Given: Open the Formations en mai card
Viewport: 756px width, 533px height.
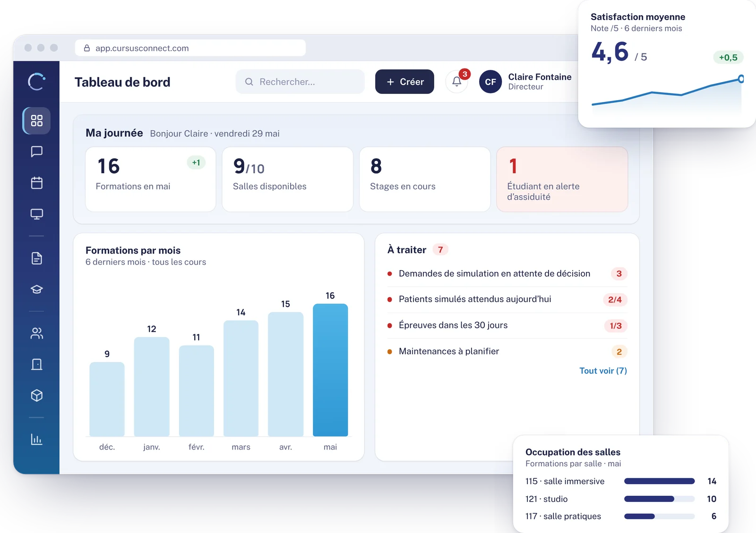Looking at the screenshot, I should pyautogui.click(x=150, y=179).
